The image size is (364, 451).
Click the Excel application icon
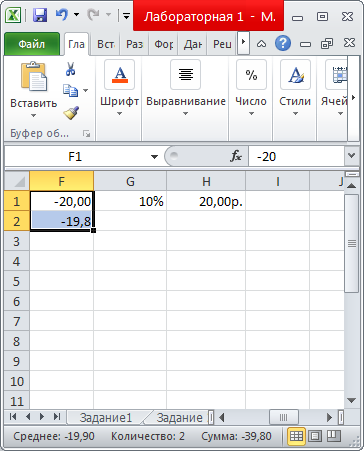pos(13,15)
